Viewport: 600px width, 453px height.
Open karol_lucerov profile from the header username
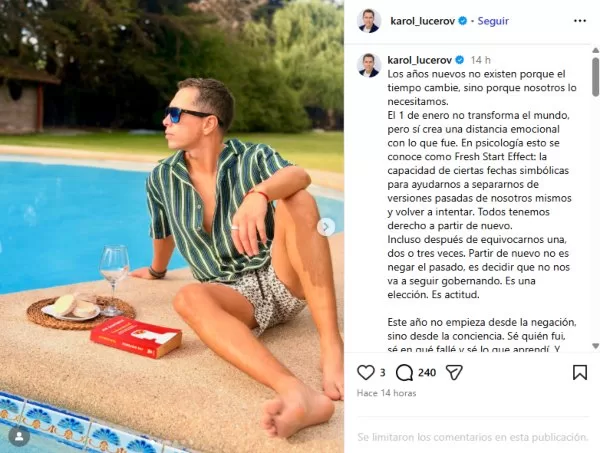pyautogui.click(x=422, y=21)
